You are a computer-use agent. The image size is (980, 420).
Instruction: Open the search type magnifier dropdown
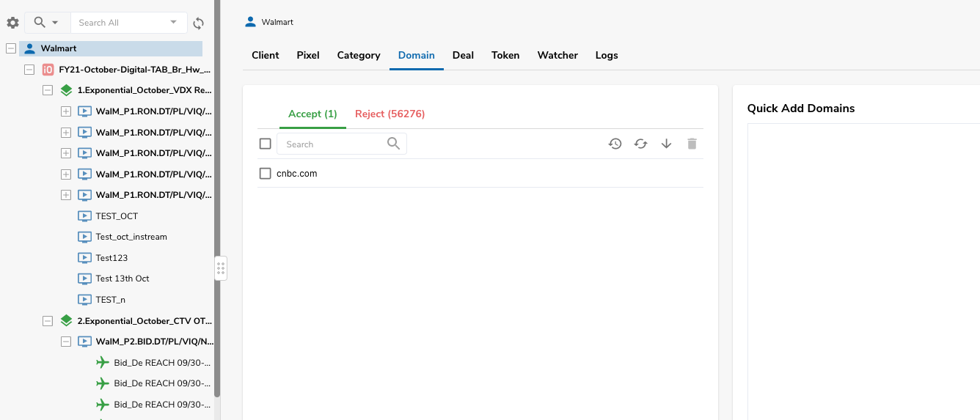pyautogui.click(x=46, y=23)
